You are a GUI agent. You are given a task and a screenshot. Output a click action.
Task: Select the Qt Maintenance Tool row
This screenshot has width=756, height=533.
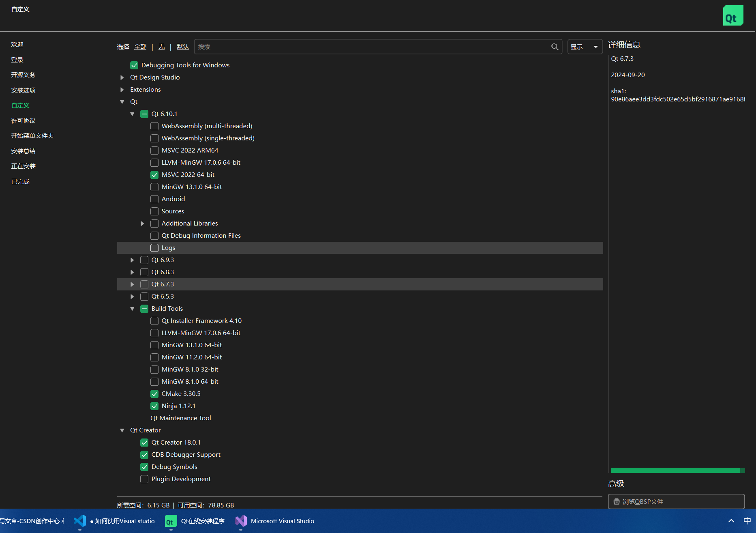point(360,418)
